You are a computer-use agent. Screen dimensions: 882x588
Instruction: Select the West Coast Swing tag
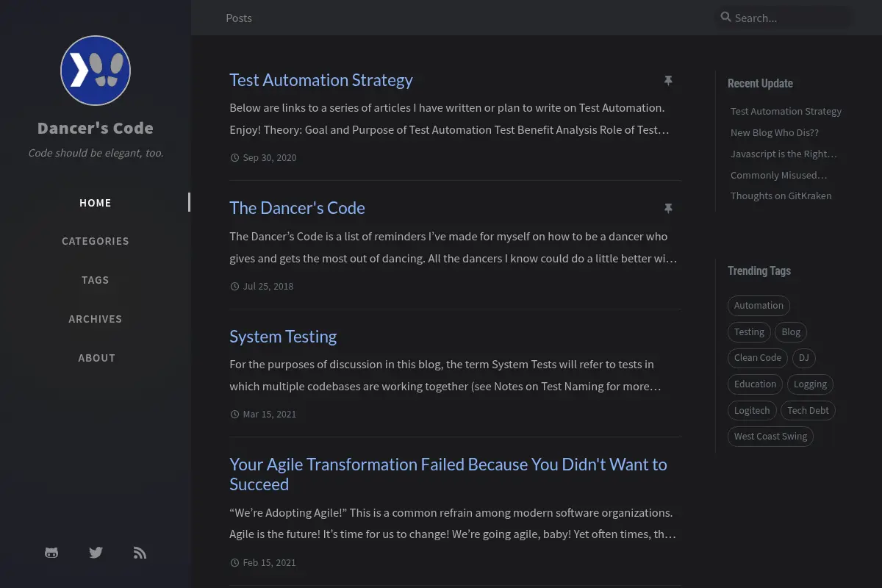770,437
